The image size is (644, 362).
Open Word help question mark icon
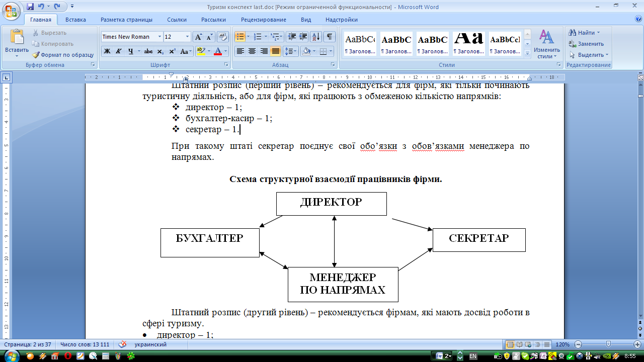point(638,19)
